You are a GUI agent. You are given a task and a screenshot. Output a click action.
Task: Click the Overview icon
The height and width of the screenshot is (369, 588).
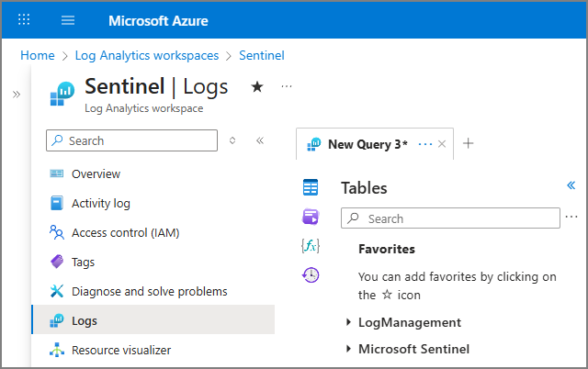(57, 173)
